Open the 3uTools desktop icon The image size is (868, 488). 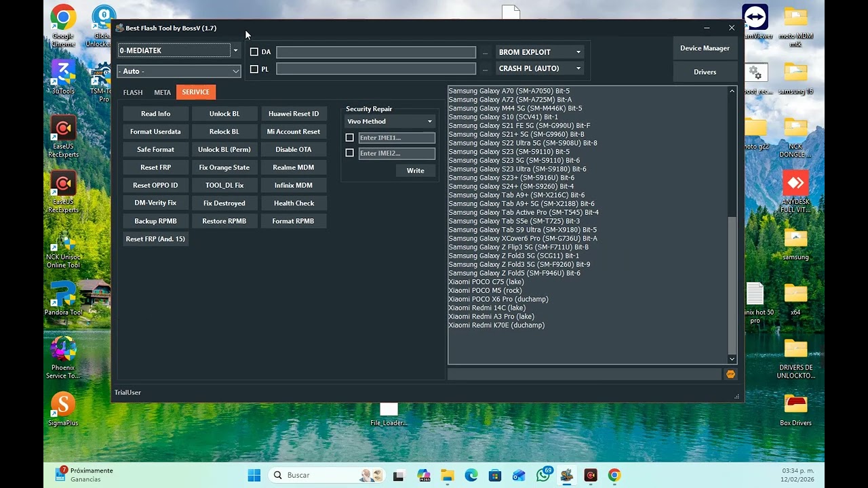63,77
